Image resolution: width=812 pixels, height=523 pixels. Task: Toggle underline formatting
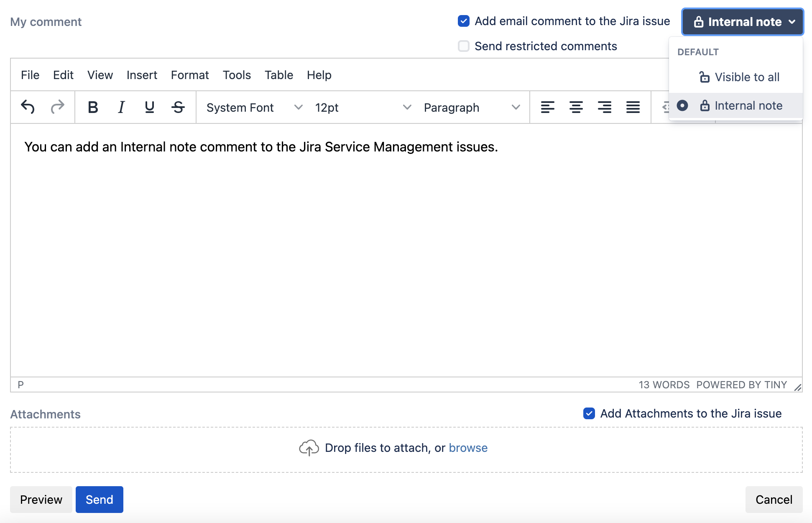[x=149, y=107]
